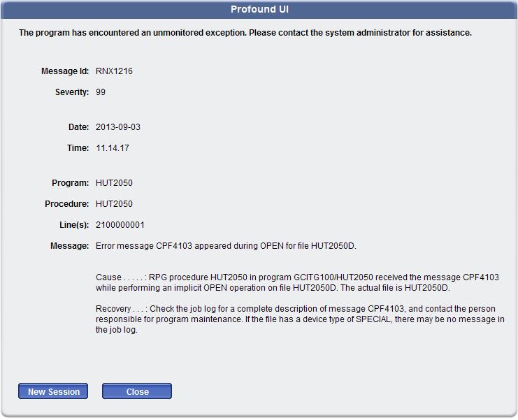Click the New Session button
This screenshot has height=420, width=518.
[53, 391]
